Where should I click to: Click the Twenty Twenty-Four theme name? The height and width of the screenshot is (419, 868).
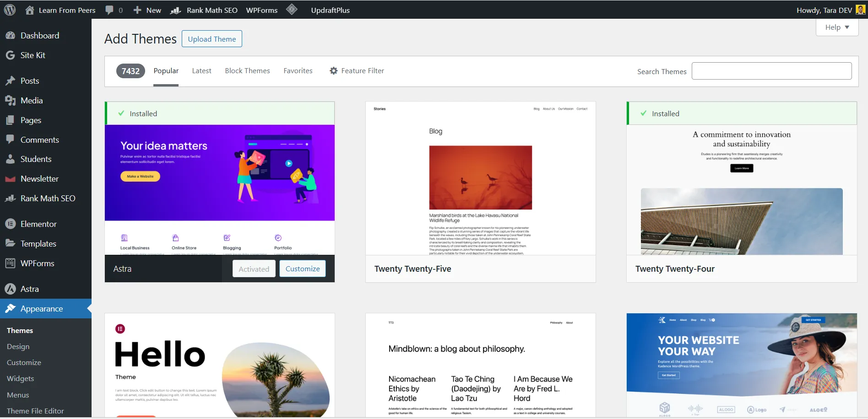(675, 269)
